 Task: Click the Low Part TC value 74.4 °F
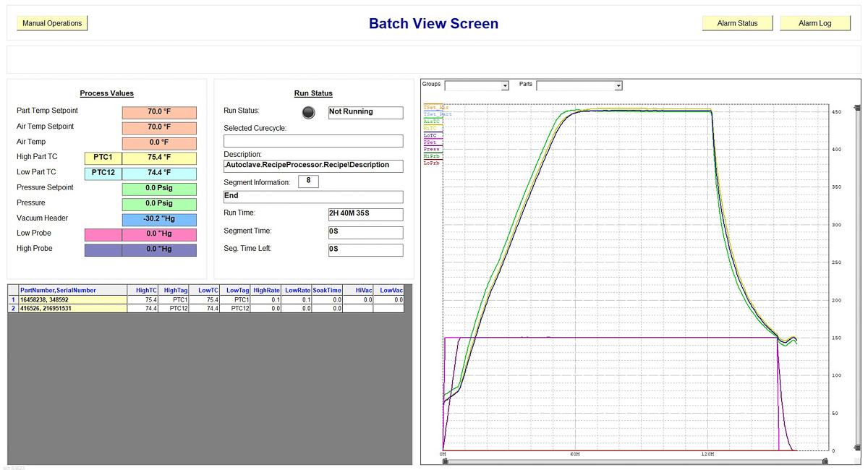tap(159, 174)
